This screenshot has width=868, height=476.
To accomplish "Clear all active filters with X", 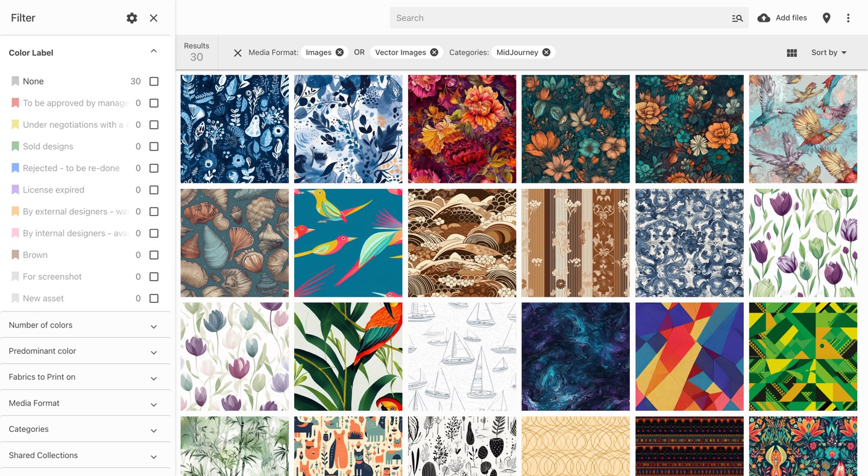I will coord(237,53).
